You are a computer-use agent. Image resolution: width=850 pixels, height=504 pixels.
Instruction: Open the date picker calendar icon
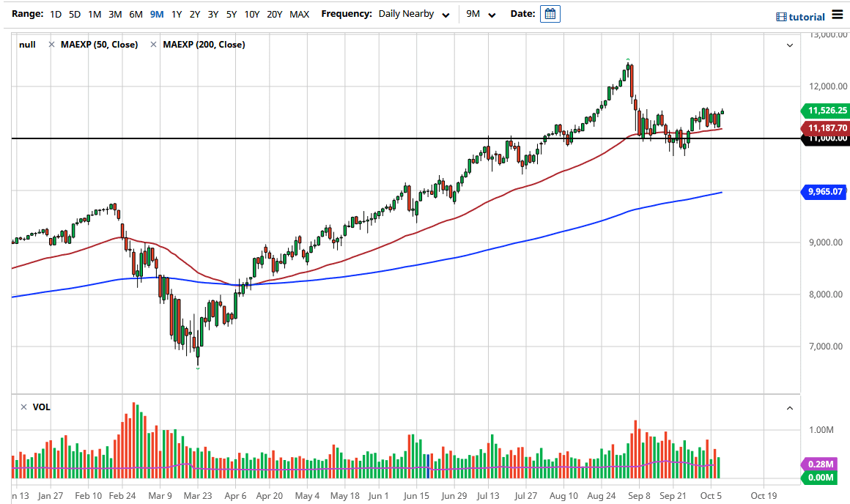pyautogui.click(x=550, y=14)
